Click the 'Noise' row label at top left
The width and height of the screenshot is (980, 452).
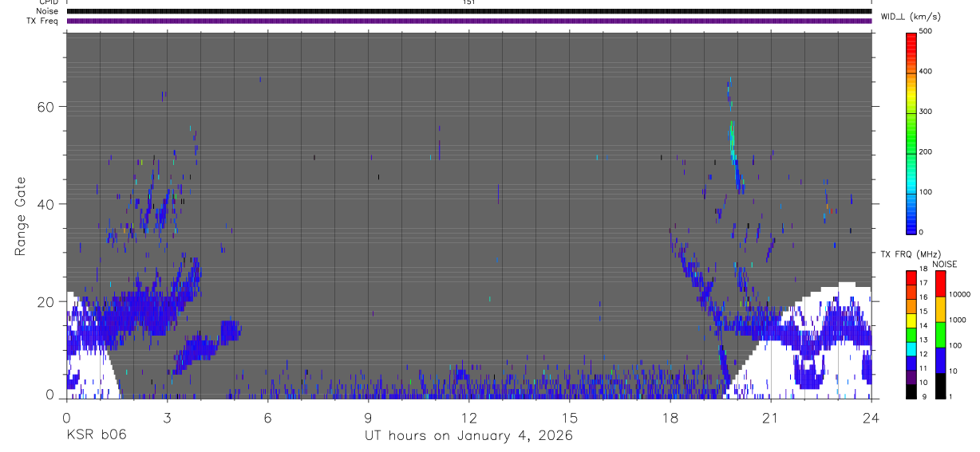click(47, 11)
